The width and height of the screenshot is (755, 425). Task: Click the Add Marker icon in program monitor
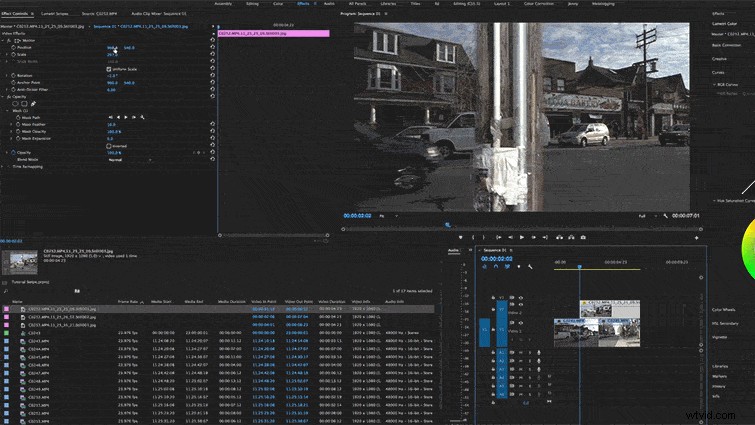point(461,237)
